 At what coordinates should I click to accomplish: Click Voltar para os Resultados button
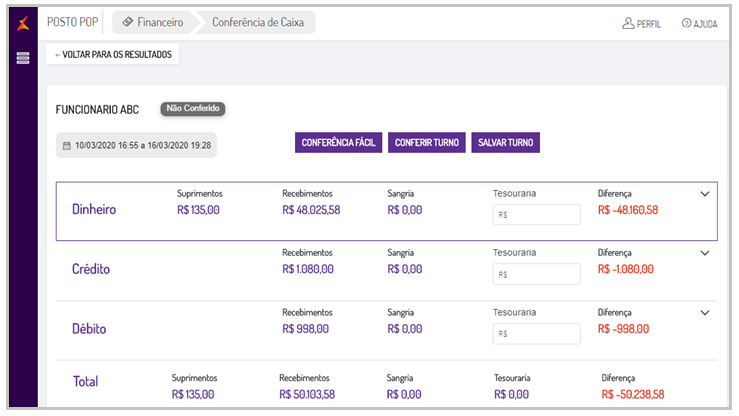point(112,54)
